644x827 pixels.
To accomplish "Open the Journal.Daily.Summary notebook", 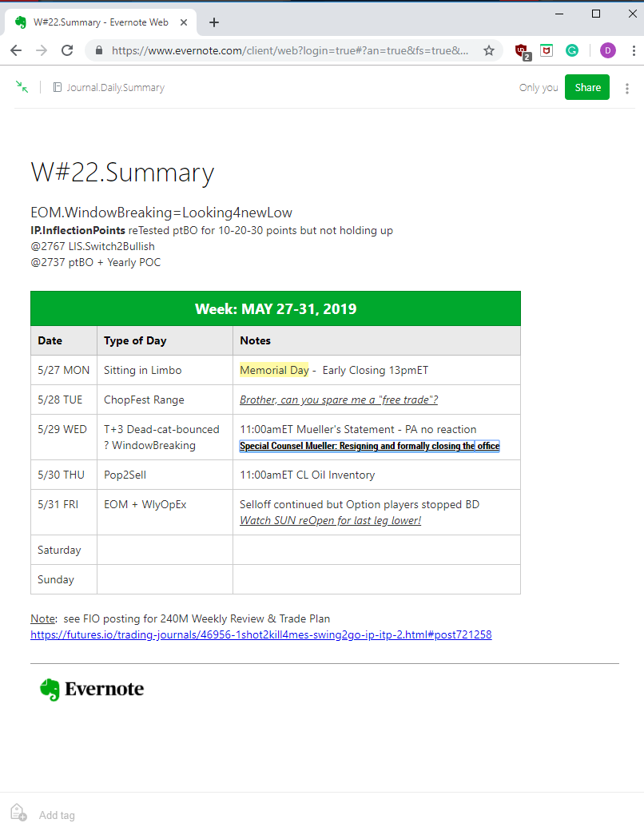I will (109, 88).
